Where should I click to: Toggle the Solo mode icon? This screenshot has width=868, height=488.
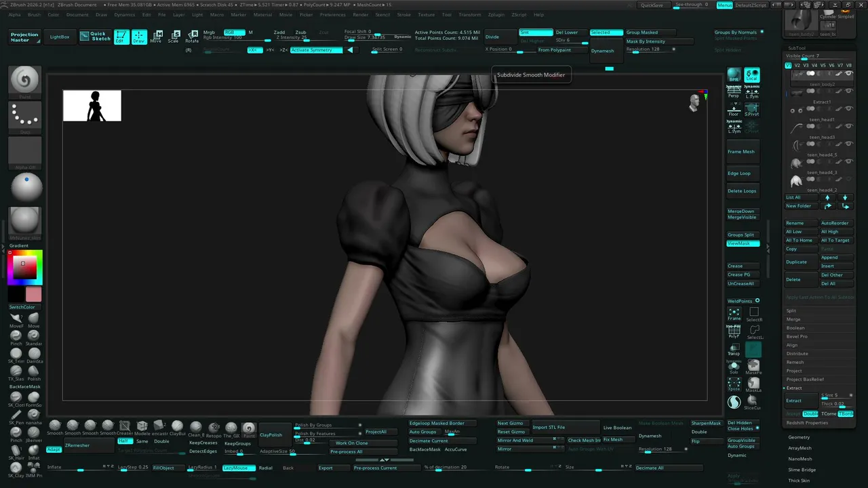pos(734,367)
